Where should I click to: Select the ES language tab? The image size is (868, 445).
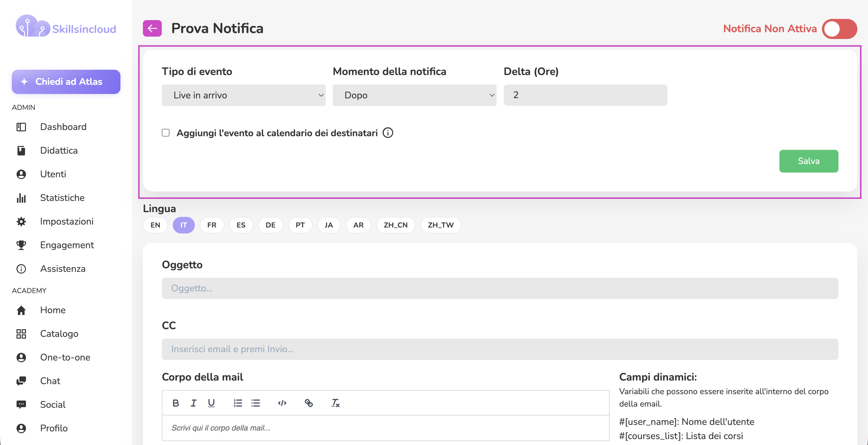241,225
